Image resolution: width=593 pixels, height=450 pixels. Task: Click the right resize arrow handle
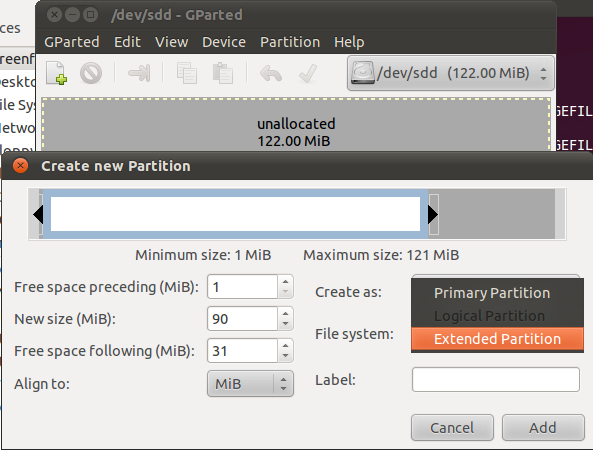pos(433,214)
